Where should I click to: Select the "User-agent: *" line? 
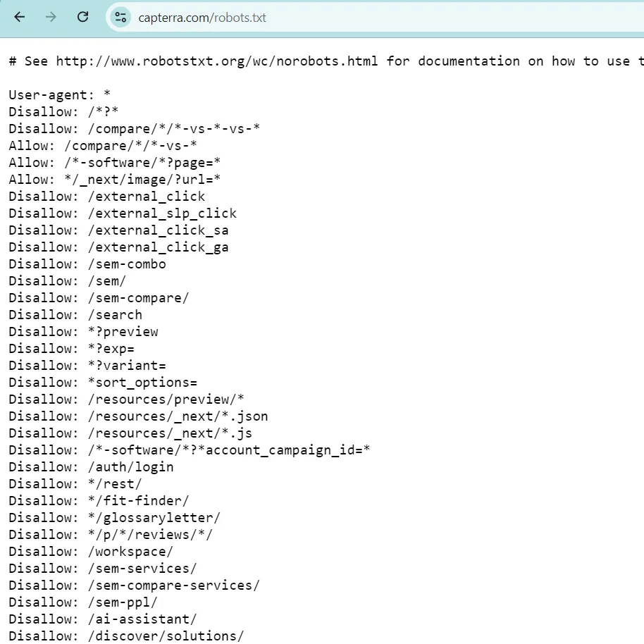tap(60, 95)
